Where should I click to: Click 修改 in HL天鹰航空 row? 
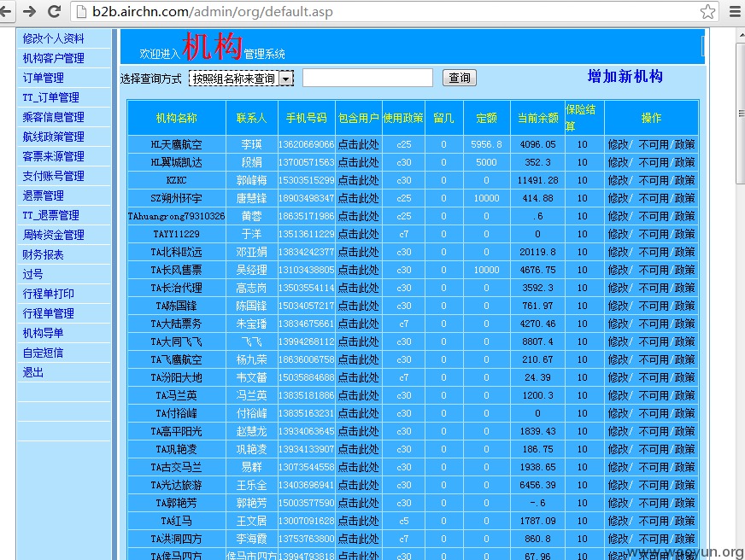(x=619, y=144)
